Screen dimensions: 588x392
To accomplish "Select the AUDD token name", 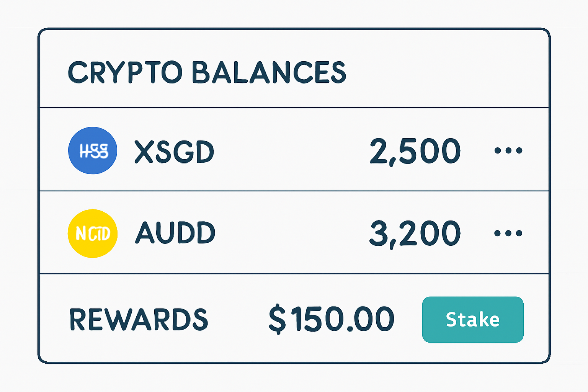I will (x=175, y=233).
